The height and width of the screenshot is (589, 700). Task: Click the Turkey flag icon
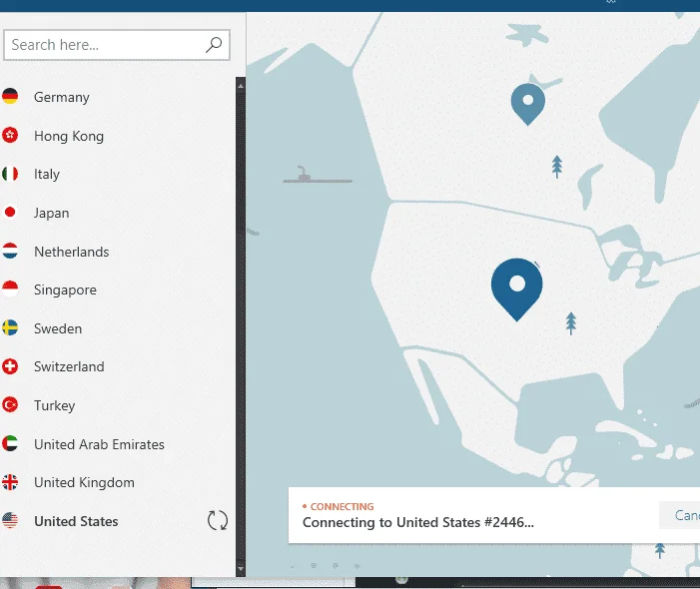point(10,405)
